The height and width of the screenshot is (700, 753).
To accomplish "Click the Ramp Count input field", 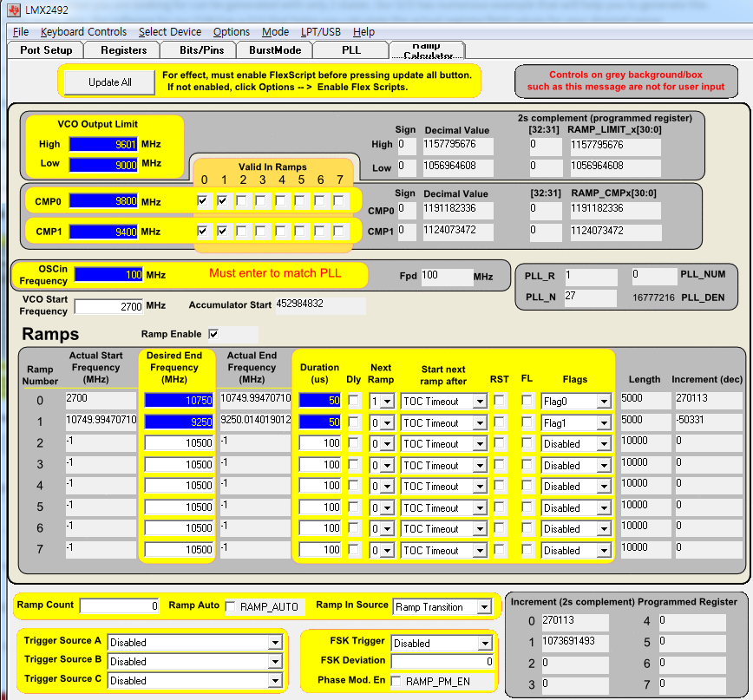I will [119, 606].
